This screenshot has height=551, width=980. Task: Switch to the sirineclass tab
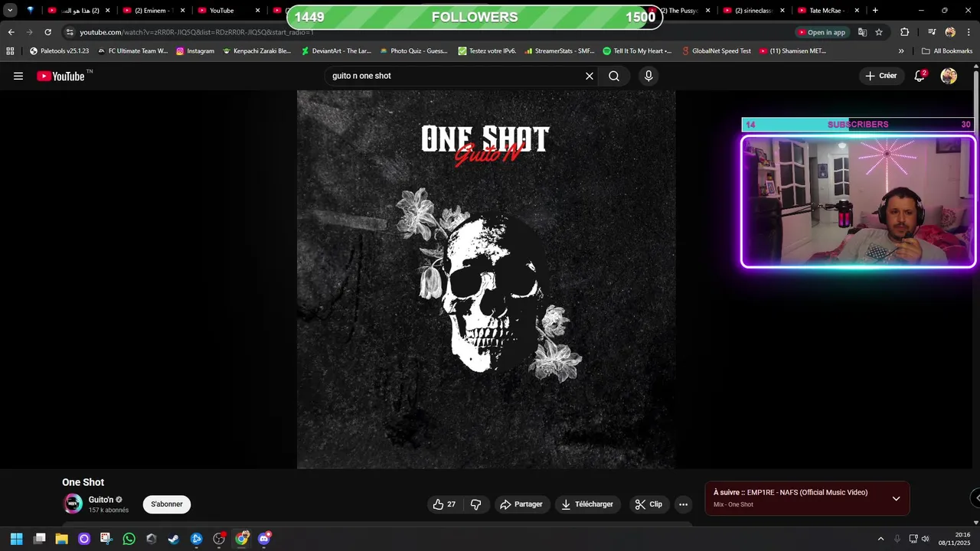[753, 11]
